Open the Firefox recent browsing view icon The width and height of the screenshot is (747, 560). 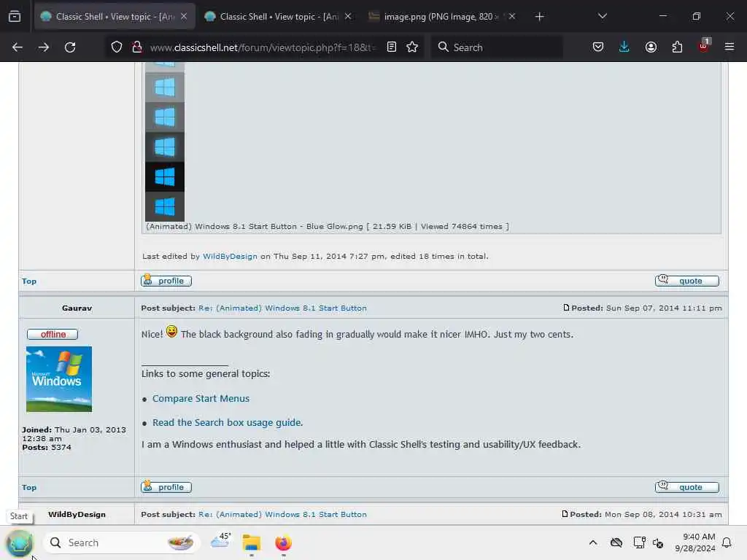click(x=15, y=17)
